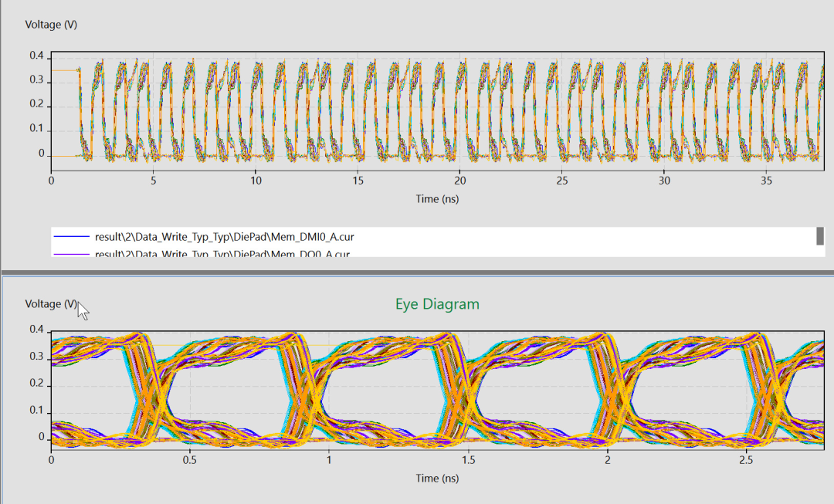Click the 0.2 voltage tick of eye diagram
This screenshot has width=834, height=504.
37,384
